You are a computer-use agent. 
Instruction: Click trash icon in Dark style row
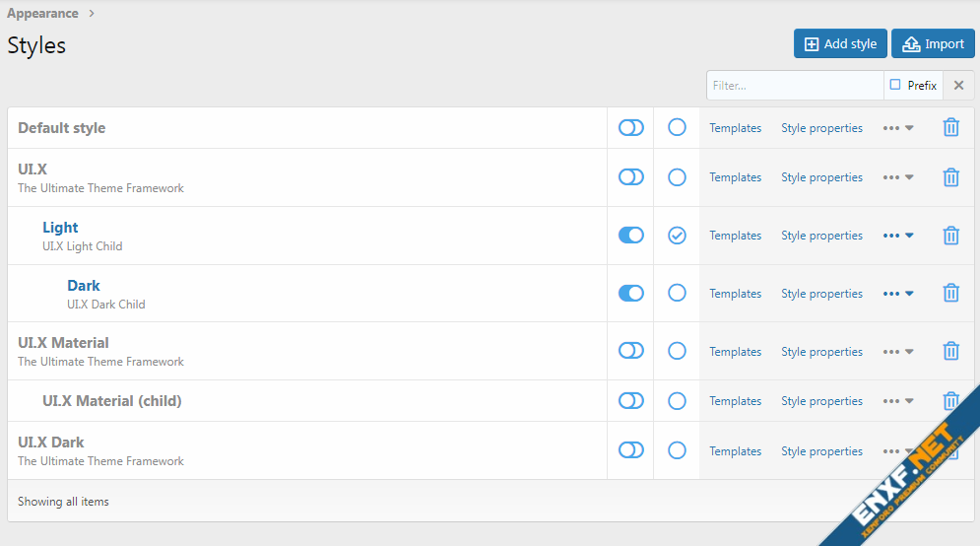[950, 294]
